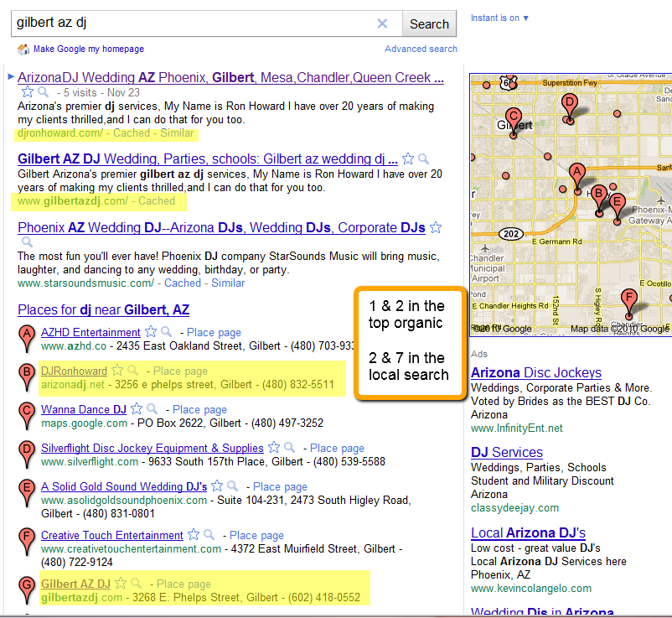Open the 'Instant is on' dropdown

click(x=499, y=18)
